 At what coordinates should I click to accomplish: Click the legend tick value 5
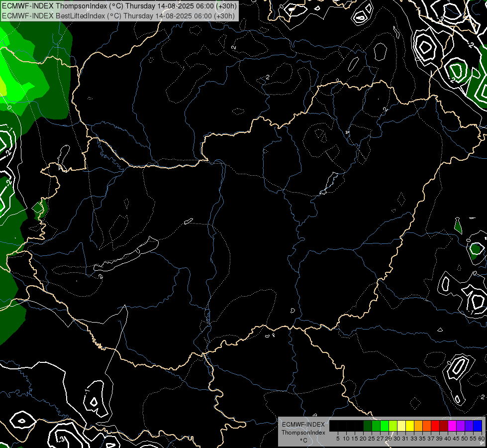[x=338, y=439]
